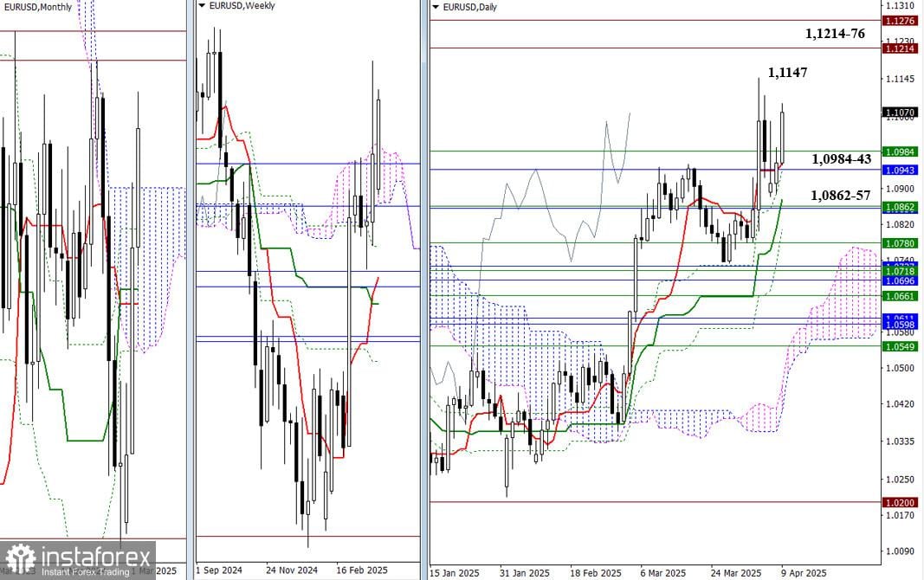Image resolution: width=924 pixels, height=580 pixels.
Task: Click the green 1.0661 price label
Action: (x=899, y=296)
